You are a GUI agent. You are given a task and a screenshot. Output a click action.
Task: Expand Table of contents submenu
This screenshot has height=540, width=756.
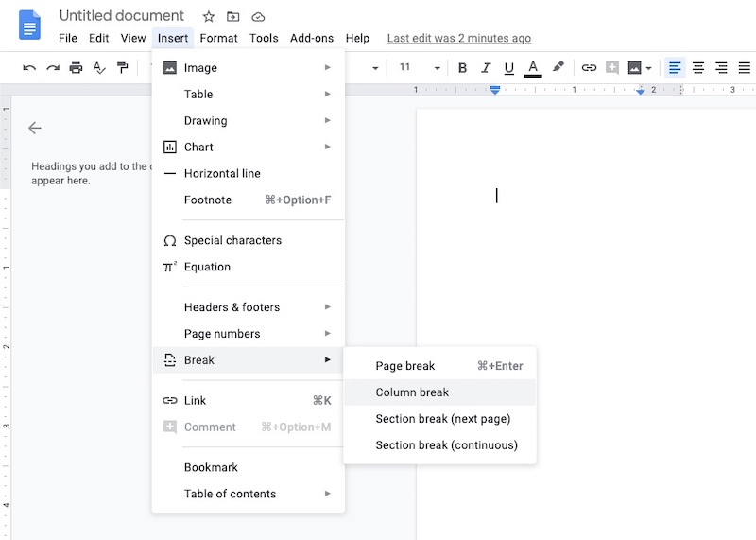[x=249, y=495]
